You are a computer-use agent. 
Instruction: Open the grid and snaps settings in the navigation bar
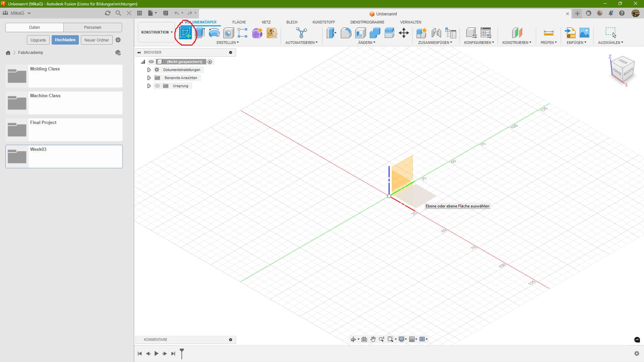click(413, 339)
